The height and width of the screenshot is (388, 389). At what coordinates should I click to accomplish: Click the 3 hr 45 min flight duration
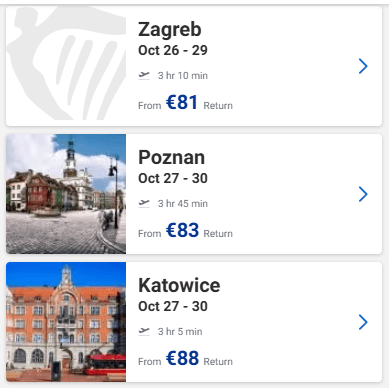(183, 204)
